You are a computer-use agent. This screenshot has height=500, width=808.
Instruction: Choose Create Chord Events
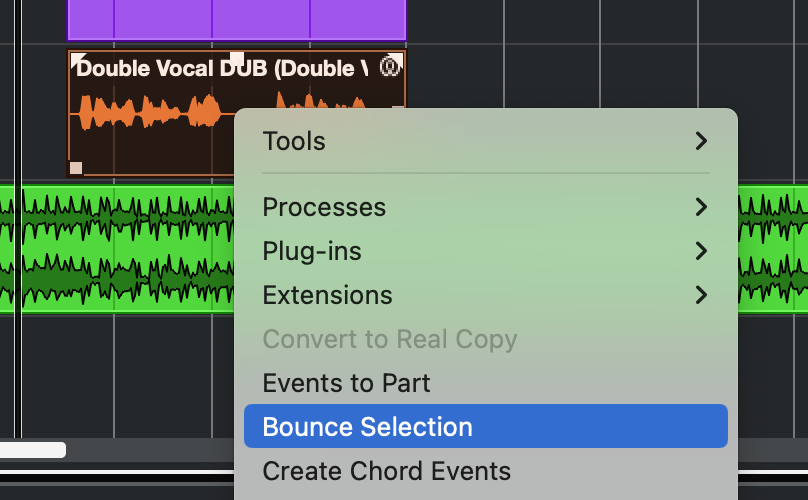386,471
